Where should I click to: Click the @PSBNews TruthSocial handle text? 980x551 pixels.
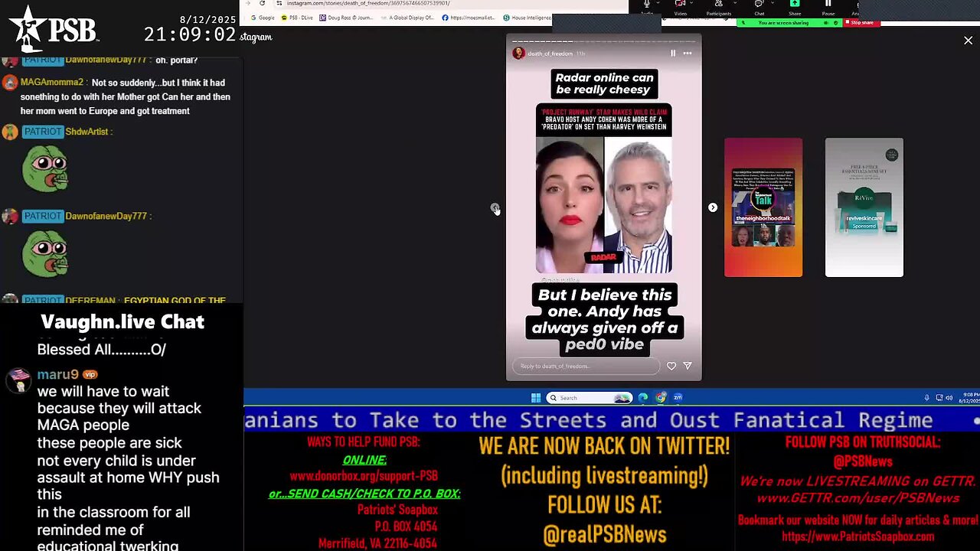[863, 461]
